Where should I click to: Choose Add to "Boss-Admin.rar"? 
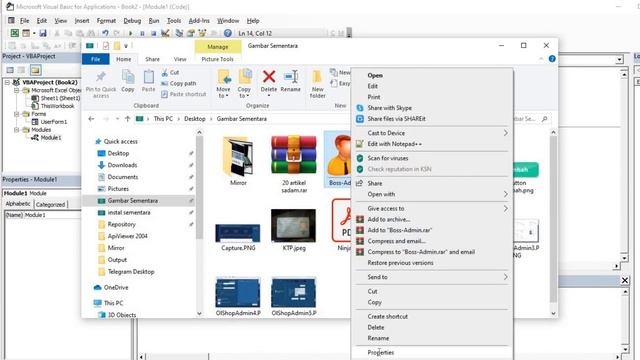tap(432, 230)
